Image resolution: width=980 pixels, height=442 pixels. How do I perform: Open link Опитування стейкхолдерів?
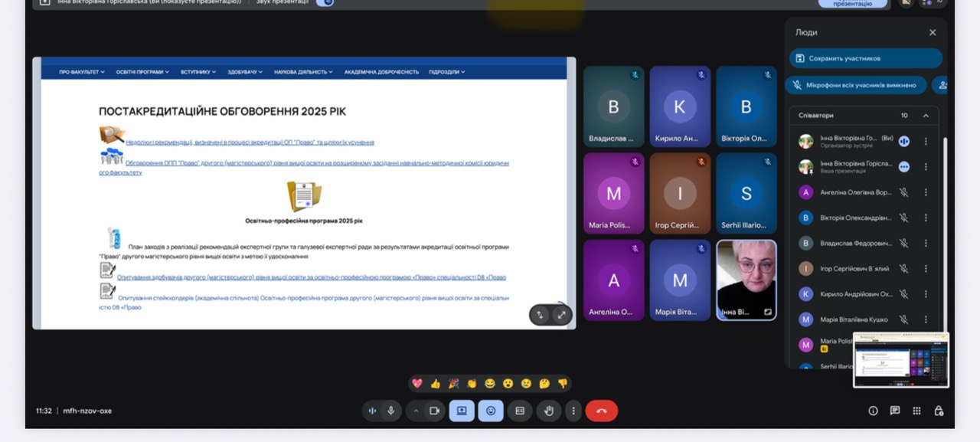click(x=304, y=302)
